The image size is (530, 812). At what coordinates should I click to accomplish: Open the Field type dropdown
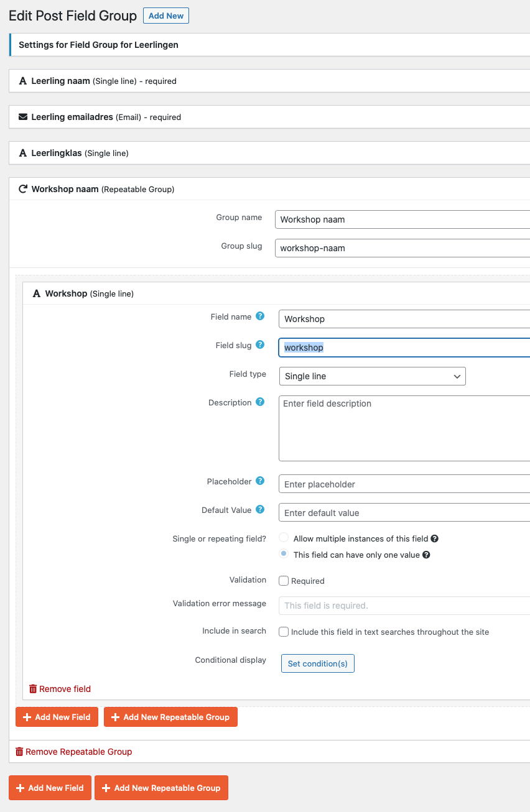372,376
